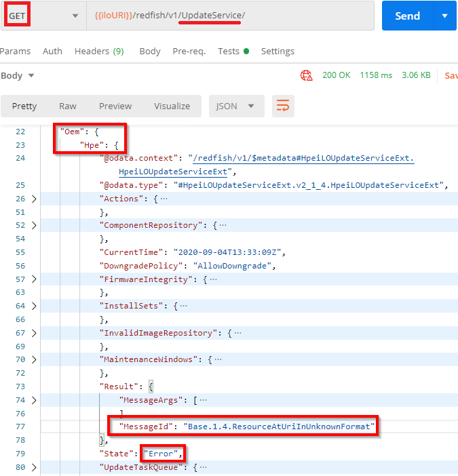
Task: Expand the Actions JSON node
Action: [x=34, y=199]
